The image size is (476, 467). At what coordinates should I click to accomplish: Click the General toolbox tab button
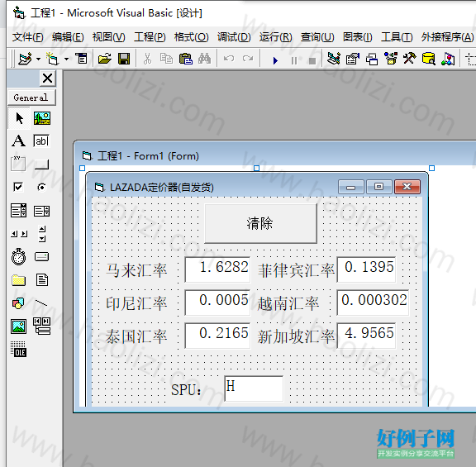point(31,98)
